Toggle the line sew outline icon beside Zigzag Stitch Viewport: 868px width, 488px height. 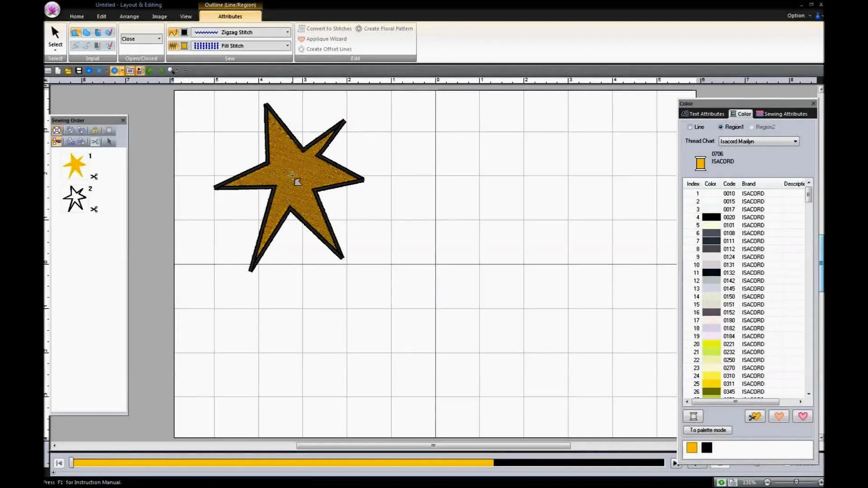173,32
